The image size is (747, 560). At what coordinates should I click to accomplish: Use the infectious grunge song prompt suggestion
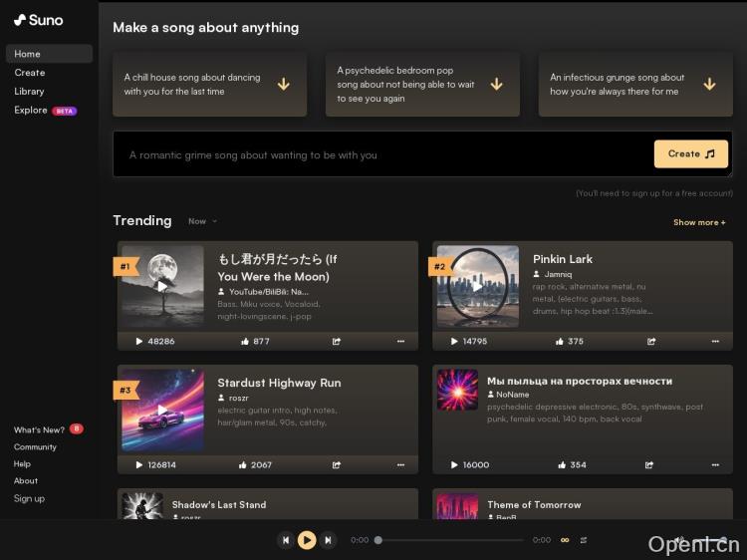(634, 85)
